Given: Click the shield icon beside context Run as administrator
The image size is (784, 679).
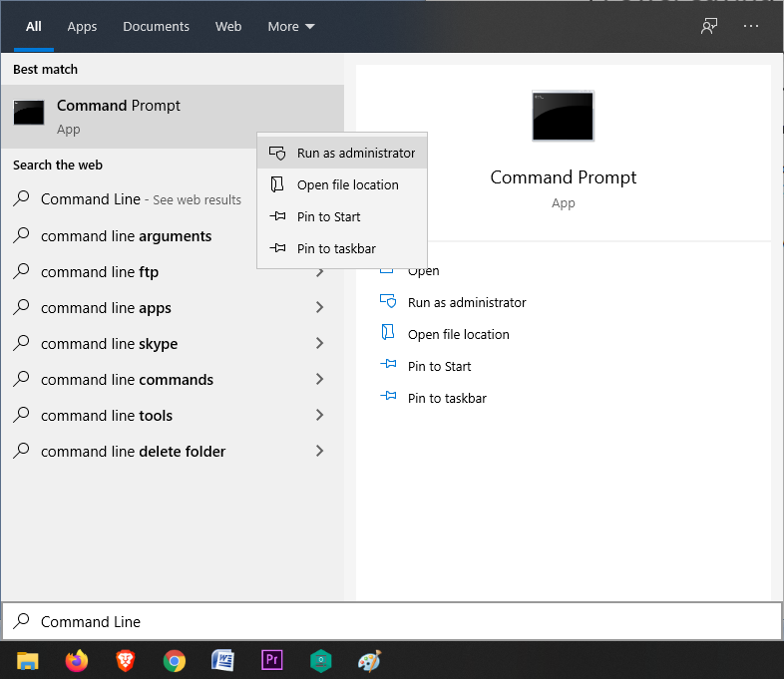Looking at the screenshot, I should pyautogui.click(x=277, y=153).
